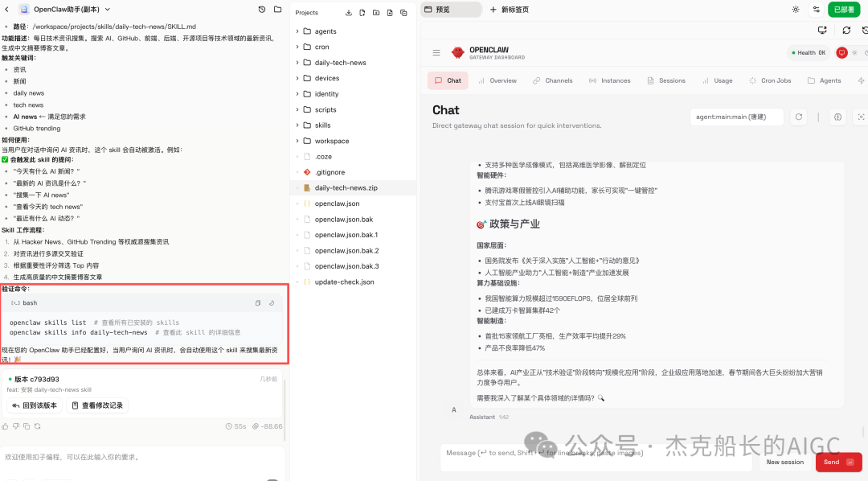The height and width of the screenshot is (481, 868).
Task: Click the 回到该版本 button
Action: (35, 405)
